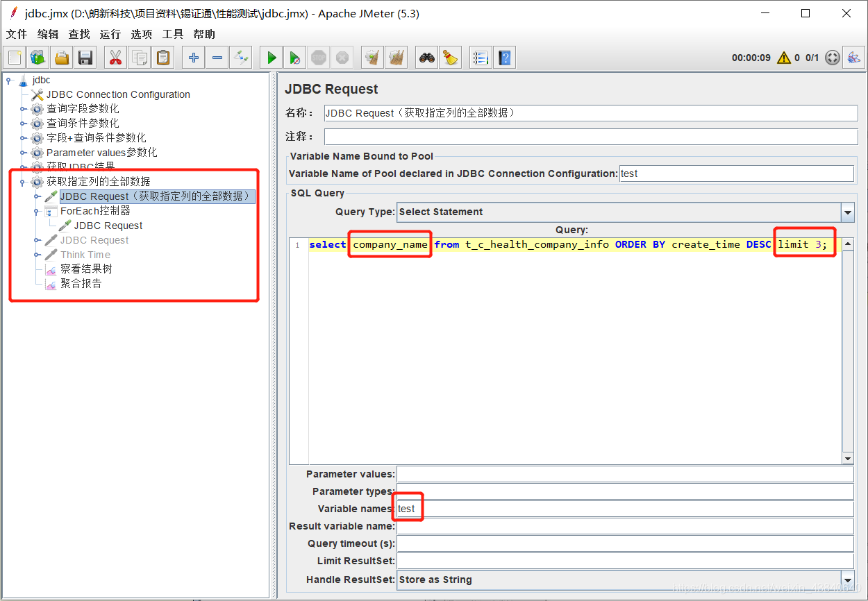This screenshot has width=868, height=601.
Task: Click the Toggle enable/disable icon
Action: [x=240, y=58]
